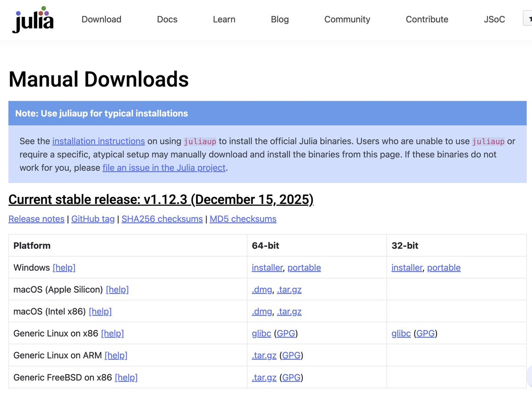Open the GPG link for Linux on ARM
This screenshot has width=532, height=396.
point(291,355)
